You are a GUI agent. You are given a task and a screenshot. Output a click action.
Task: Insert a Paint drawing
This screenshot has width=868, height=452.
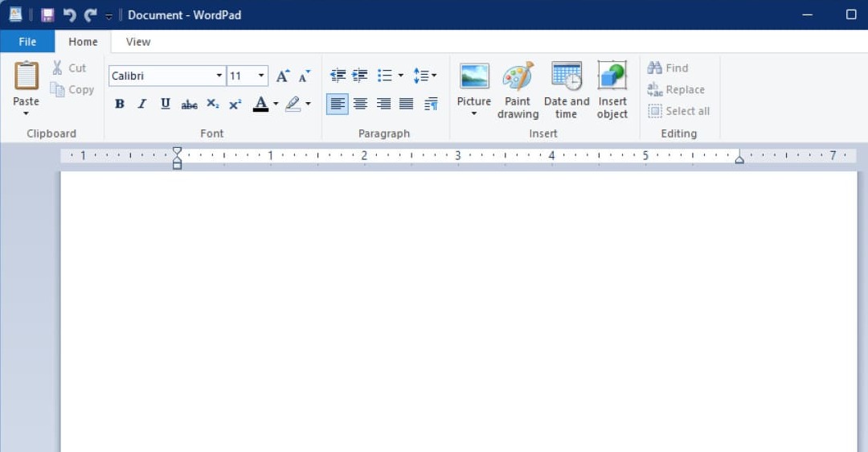518,90
